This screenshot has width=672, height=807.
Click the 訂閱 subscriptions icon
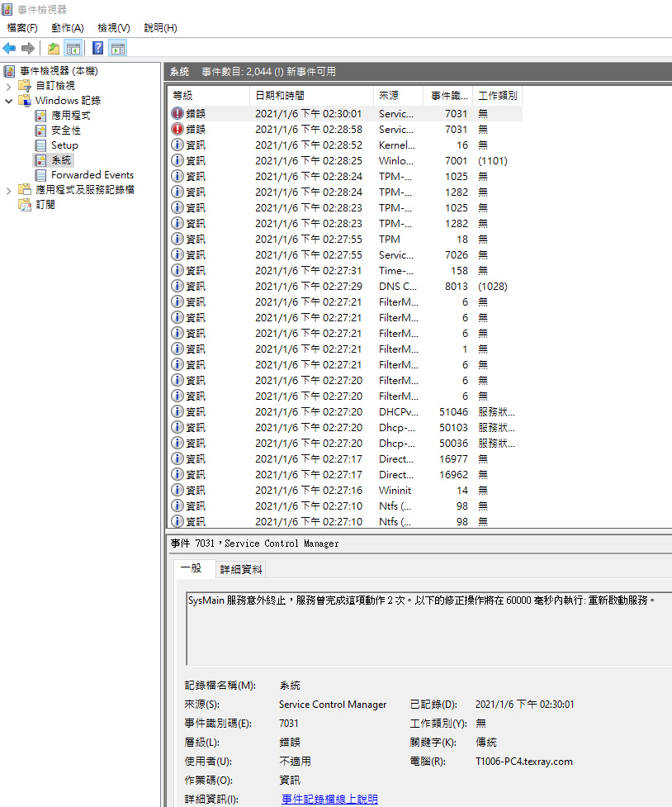point(25,205)
